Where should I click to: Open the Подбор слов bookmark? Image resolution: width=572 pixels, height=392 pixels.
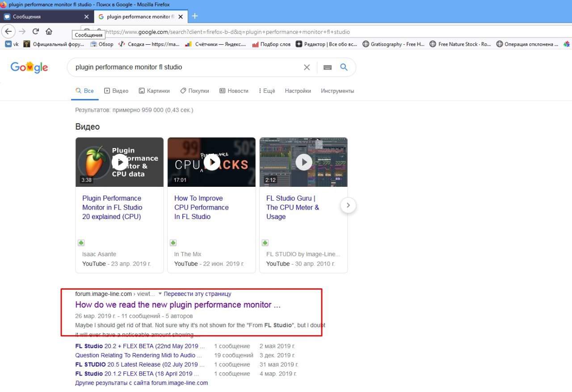pyautogui.click(x=271, y=44)
